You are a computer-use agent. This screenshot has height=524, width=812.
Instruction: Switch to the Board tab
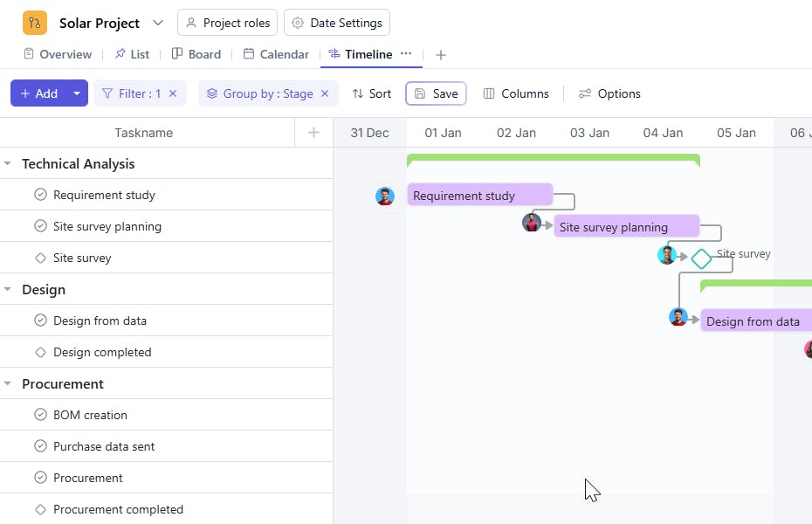196,54
